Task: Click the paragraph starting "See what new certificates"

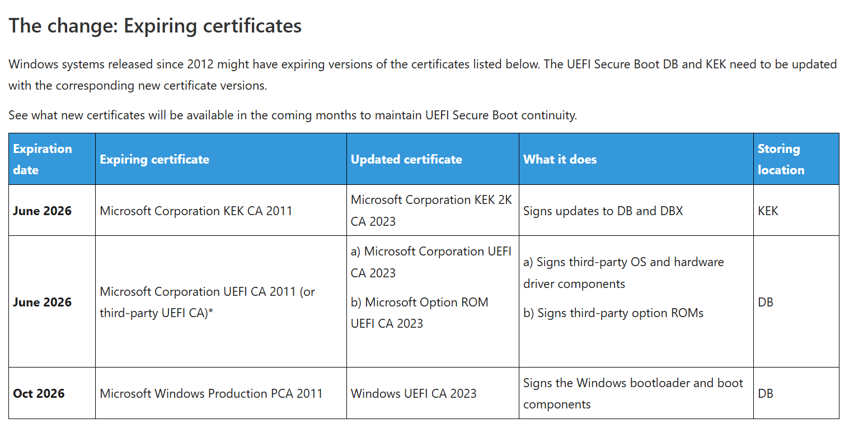Action: tap(292, 115)
